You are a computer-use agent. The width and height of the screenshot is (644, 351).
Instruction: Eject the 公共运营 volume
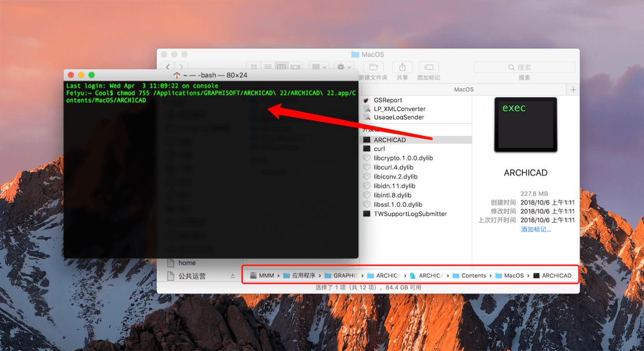click(x=233, y=276)
